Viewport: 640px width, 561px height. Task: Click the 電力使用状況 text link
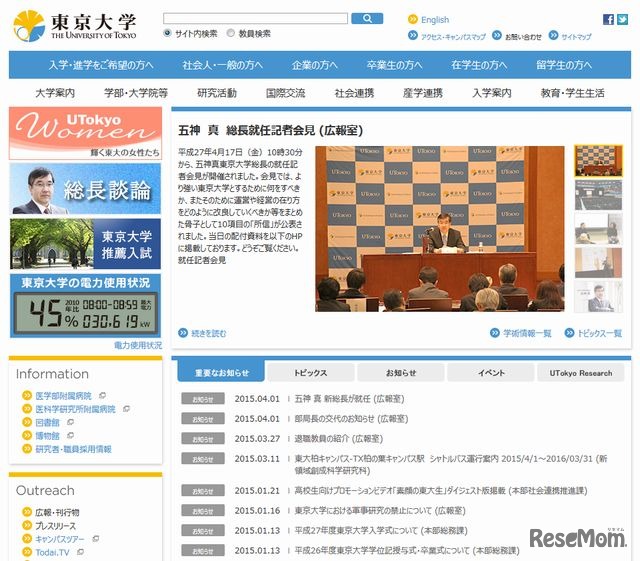(x=138, y=345)
